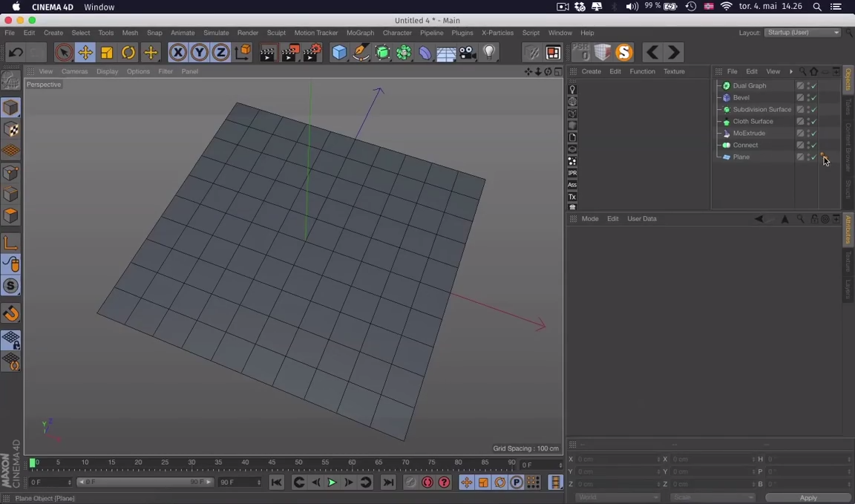Screen dimensions: 855x504
Task: Select the Cloth Surface object
Action: coord(753,122)
